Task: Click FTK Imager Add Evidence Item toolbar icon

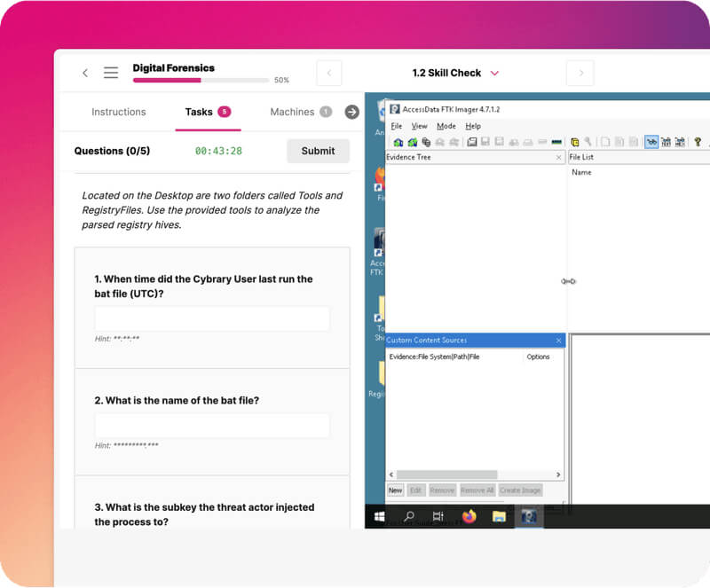Action: coord(398,142)
